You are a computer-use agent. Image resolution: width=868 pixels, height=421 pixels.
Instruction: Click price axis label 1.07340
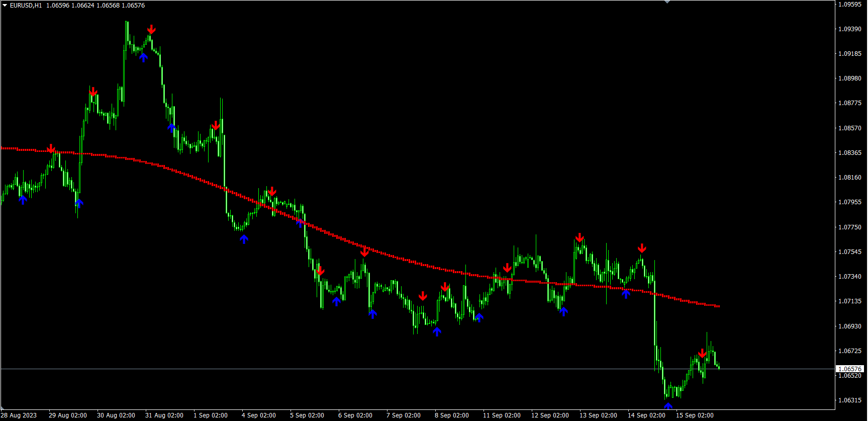[850, 277]
